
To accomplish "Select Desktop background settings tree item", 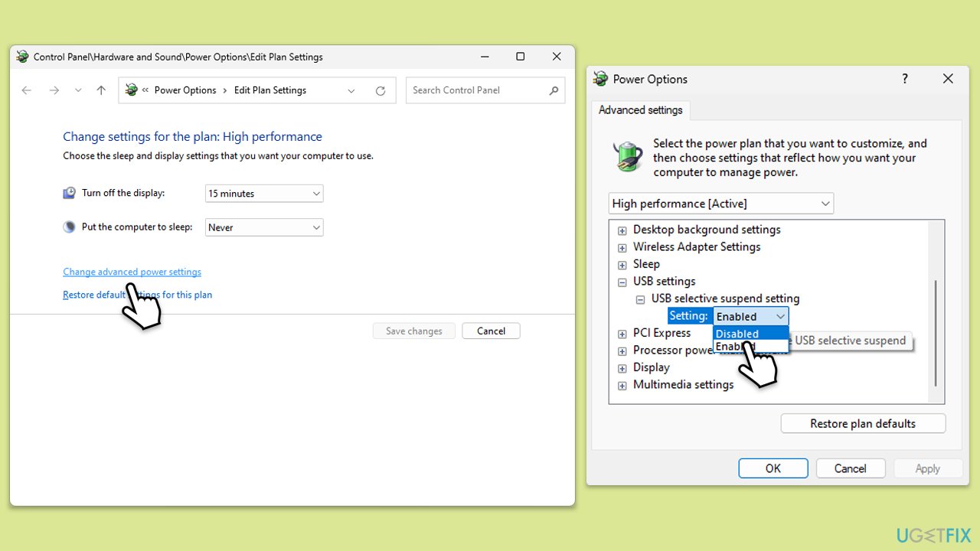I will tap(707, 230).
